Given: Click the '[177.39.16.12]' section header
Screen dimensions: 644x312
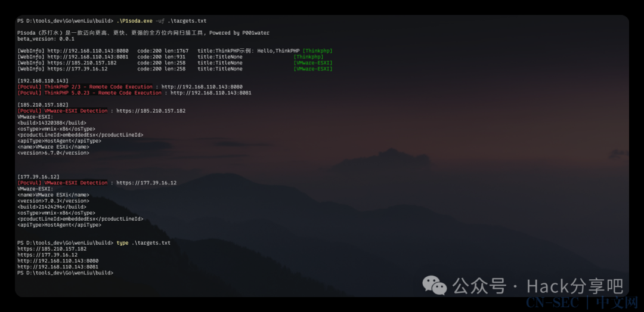Looking at the screenshot, I should tap(38, 177).
